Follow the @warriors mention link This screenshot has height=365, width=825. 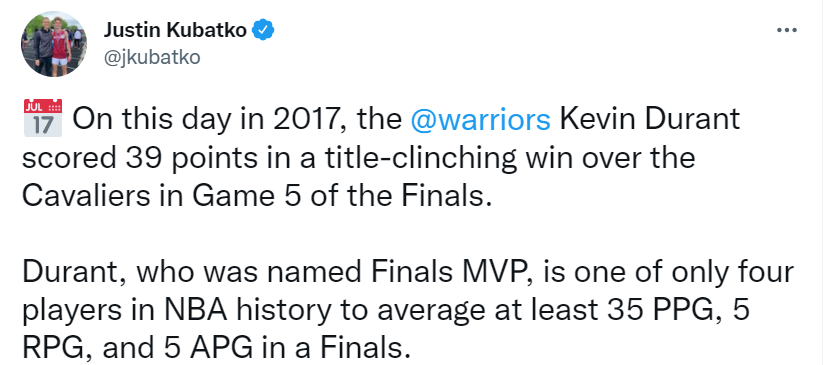(480, 120)
